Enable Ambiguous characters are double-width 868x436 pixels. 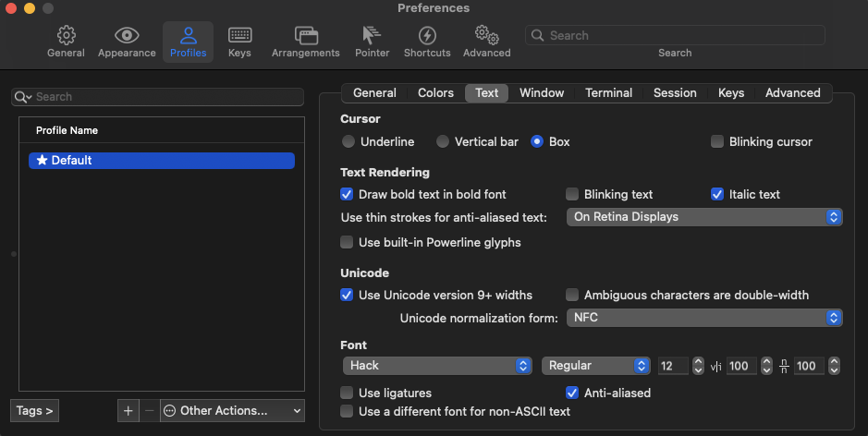point(572,295)
